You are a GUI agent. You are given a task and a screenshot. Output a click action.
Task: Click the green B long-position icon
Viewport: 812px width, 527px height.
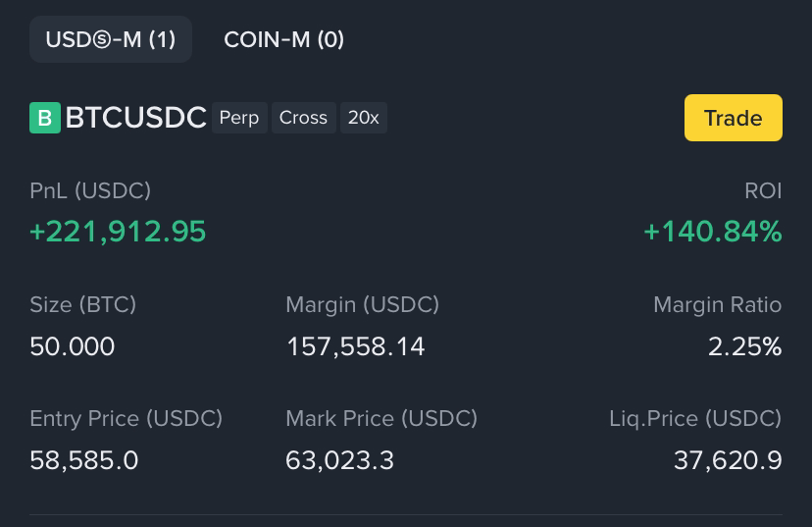pyautogui.click(x=45, y=118)
